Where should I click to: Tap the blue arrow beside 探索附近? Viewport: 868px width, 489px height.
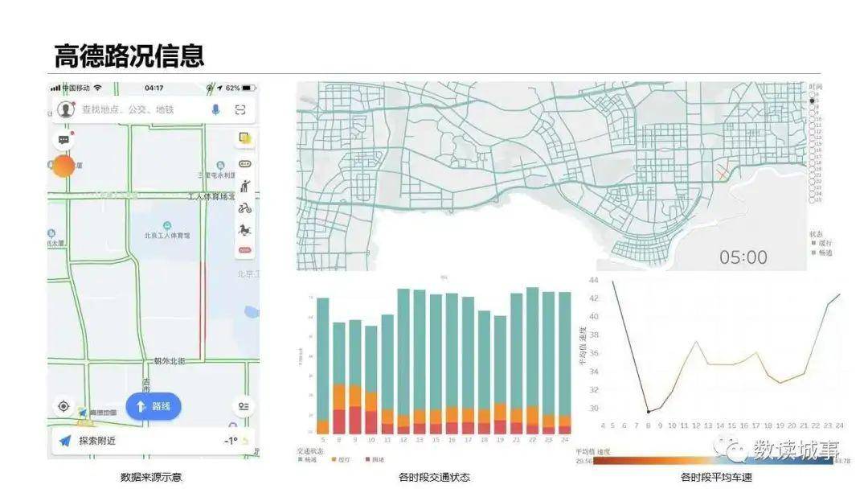point(65,441)
